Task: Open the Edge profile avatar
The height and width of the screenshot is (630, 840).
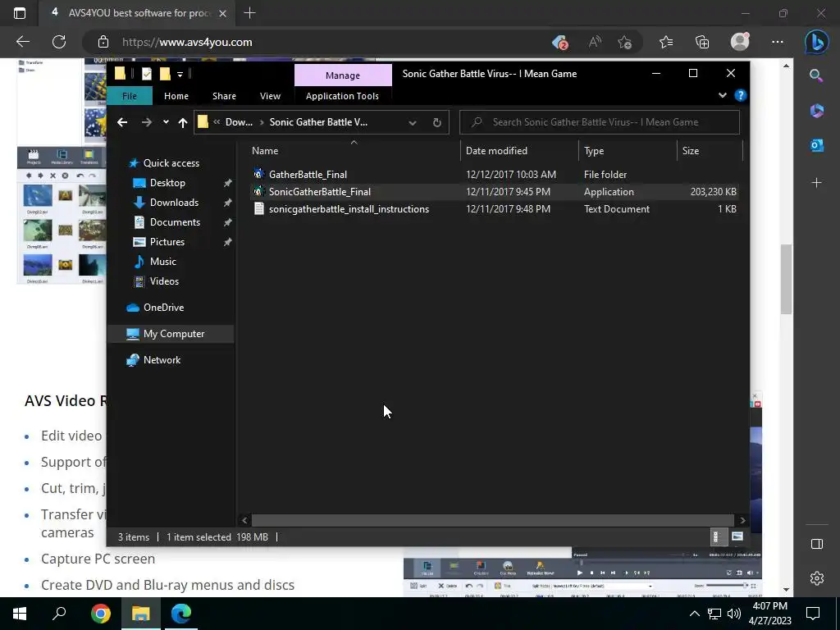Action: 740,42
